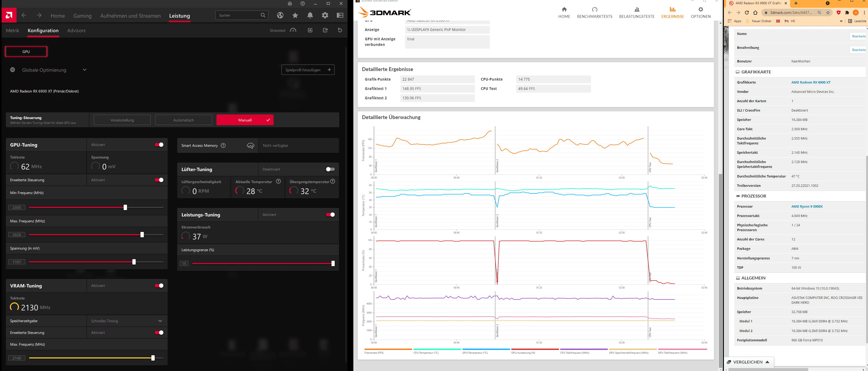Start the Stresstest gauge icon

click(293, 30)
